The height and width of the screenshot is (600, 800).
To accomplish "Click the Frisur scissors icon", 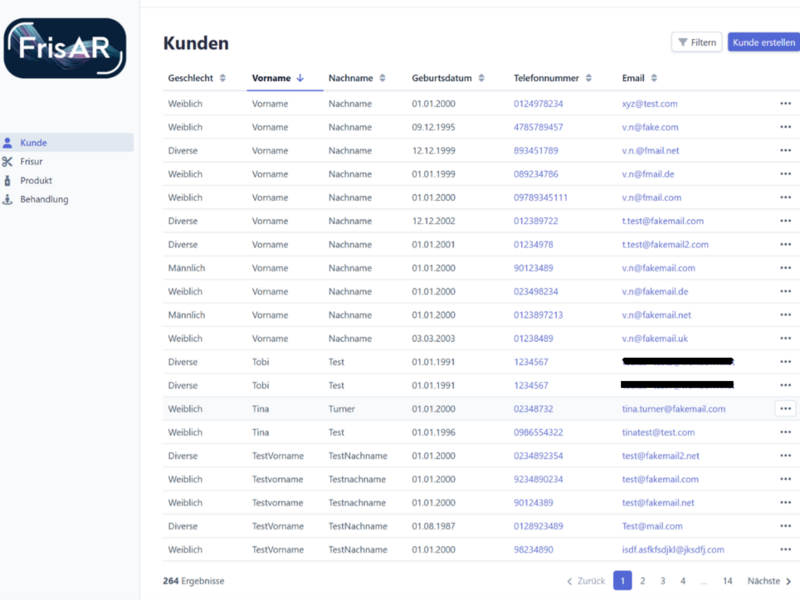I will click(8, 162).
